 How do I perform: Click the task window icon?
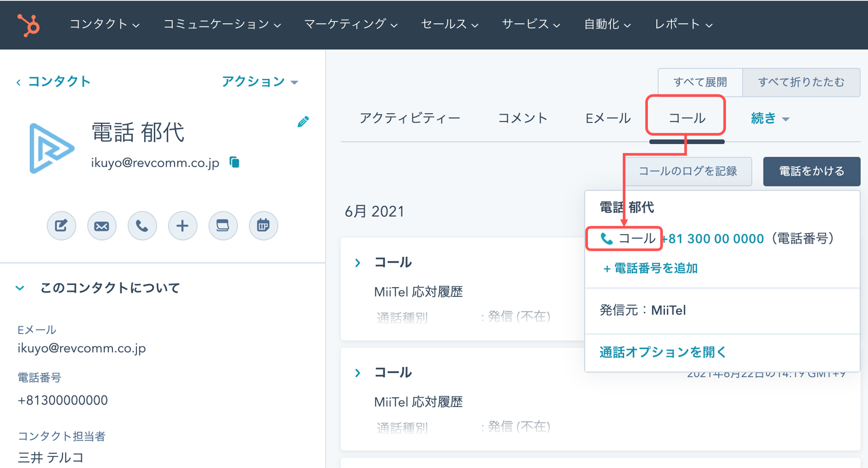pyautogui.click(x=223, y=226)
